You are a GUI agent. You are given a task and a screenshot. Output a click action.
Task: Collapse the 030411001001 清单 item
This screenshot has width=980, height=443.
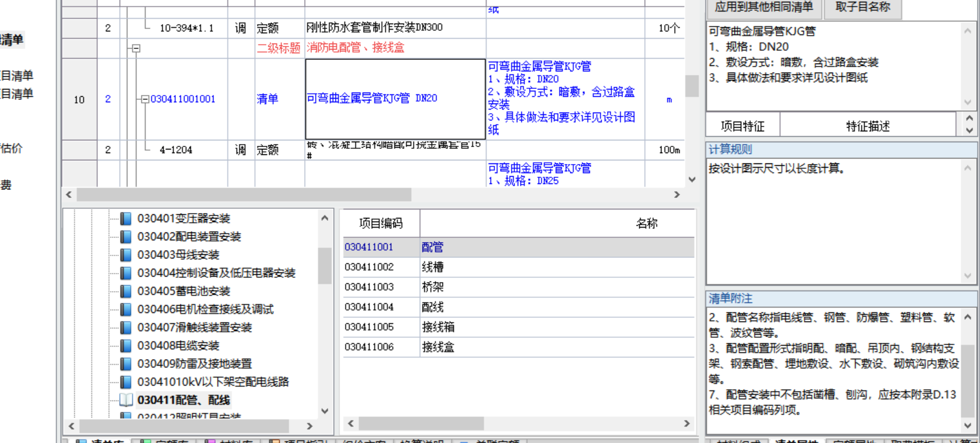144,99
